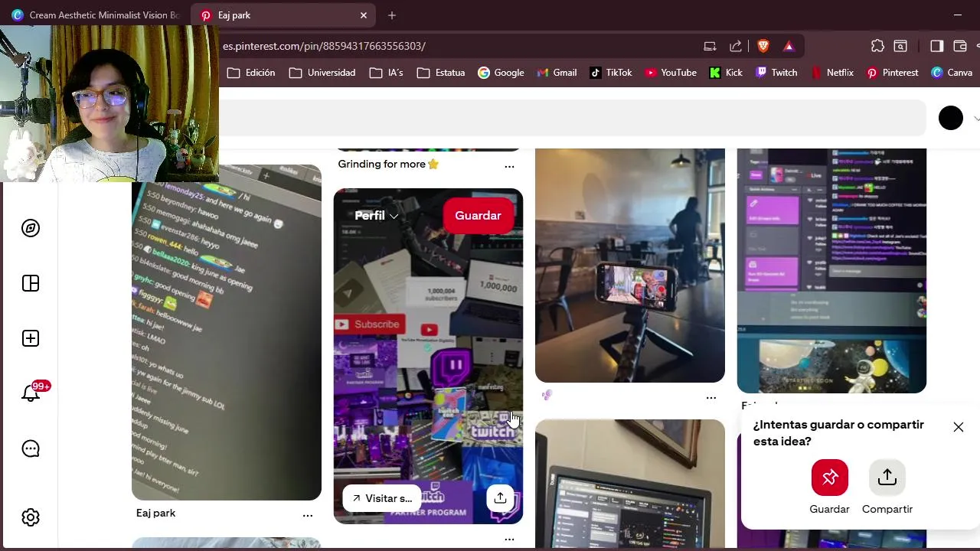The image size is (980, 551).
Task: Open three-dot menu under the cafe phone pin
Action: 711,397
